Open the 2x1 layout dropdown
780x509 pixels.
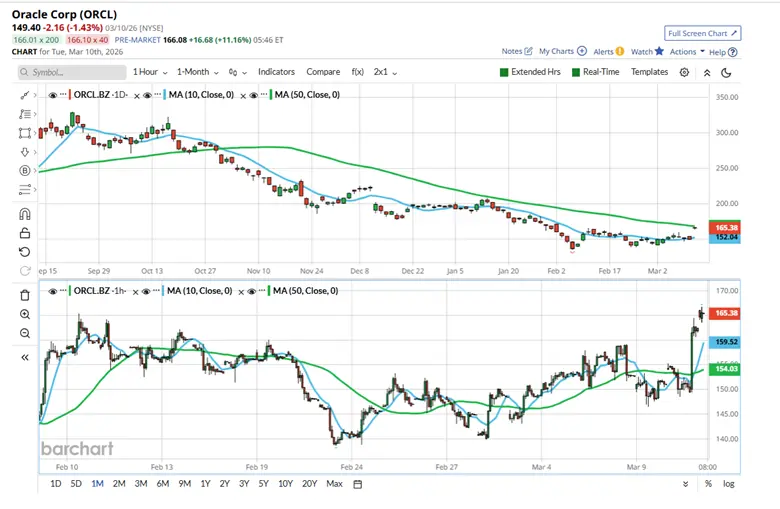tap(386, 72)
